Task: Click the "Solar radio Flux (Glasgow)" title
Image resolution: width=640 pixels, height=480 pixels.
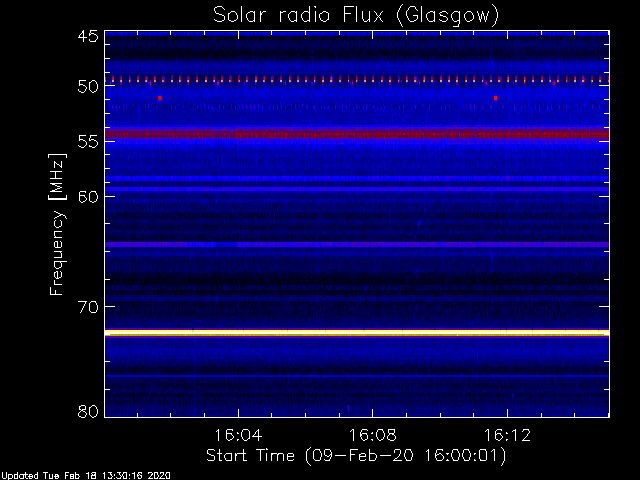Action: pyautogui.click(x=356, y=16)
